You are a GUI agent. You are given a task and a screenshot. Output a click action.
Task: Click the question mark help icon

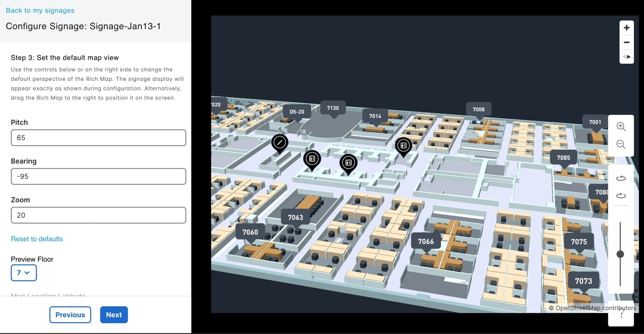point(621,315)
